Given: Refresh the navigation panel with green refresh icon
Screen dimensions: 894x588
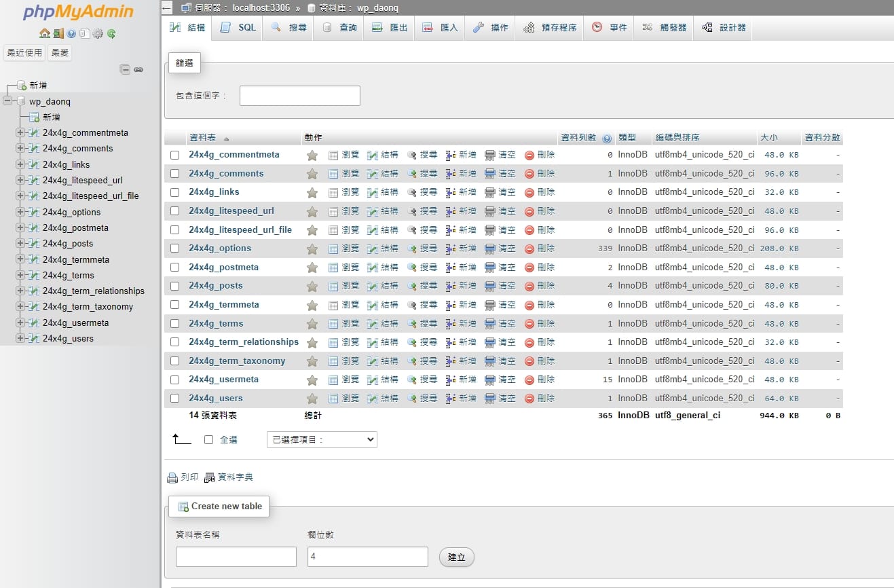Looking at the screenshot, I should pos(111,33).
